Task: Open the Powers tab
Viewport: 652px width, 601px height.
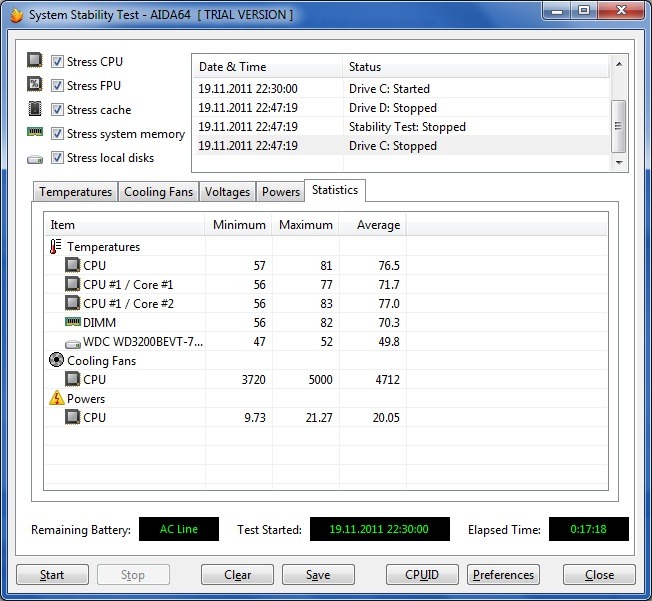Action: point(281,192)
